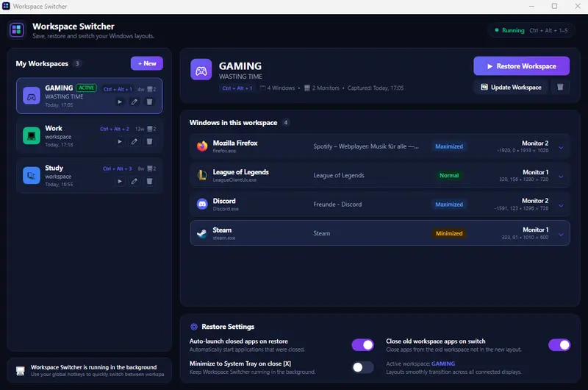
Task: Delete the Work workspace trash icon
Action: [x=149, y=141]
